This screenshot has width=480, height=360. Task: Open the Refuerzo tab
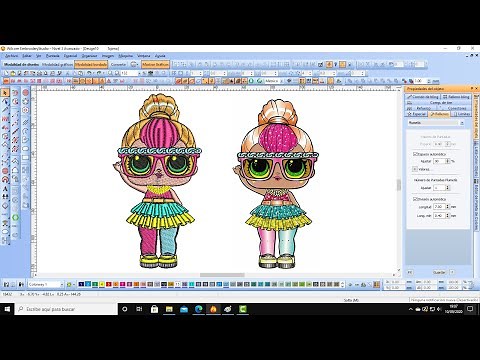[421, 108]
